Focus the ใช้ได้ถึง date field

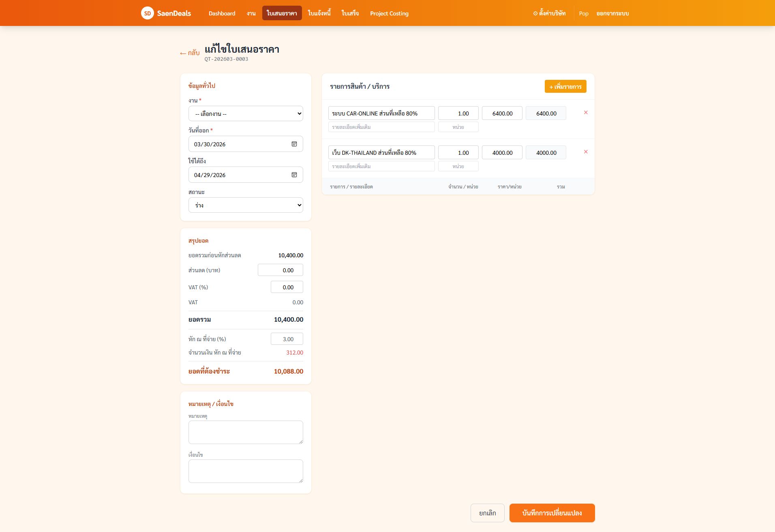tap(246, 175)
